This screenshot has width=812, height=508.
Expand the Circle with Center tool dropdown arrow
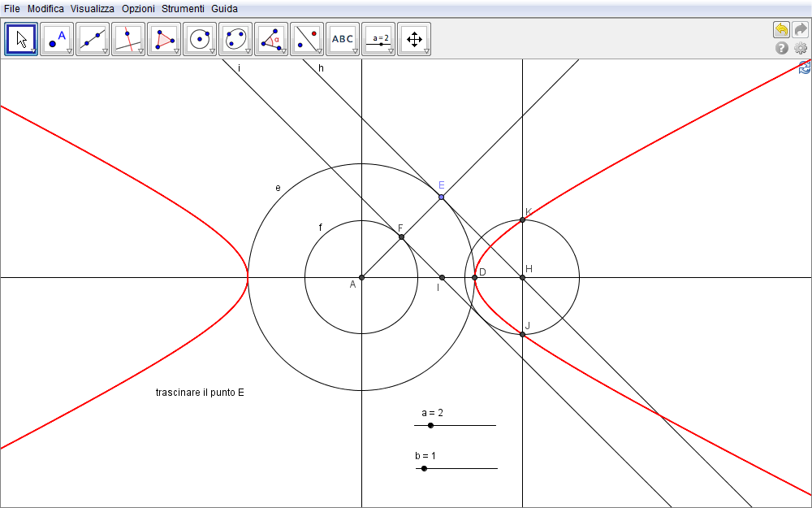click(212, 51)
